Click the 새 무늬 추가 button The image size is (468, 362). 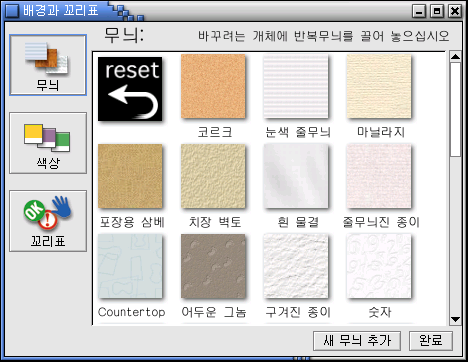point(357,341)
